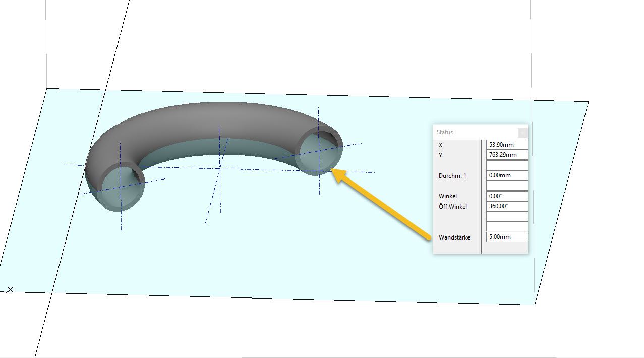Click the hollow tube opening the arrow points to
The height and width of the screenshot is (358, 644).
click(319, 150)
